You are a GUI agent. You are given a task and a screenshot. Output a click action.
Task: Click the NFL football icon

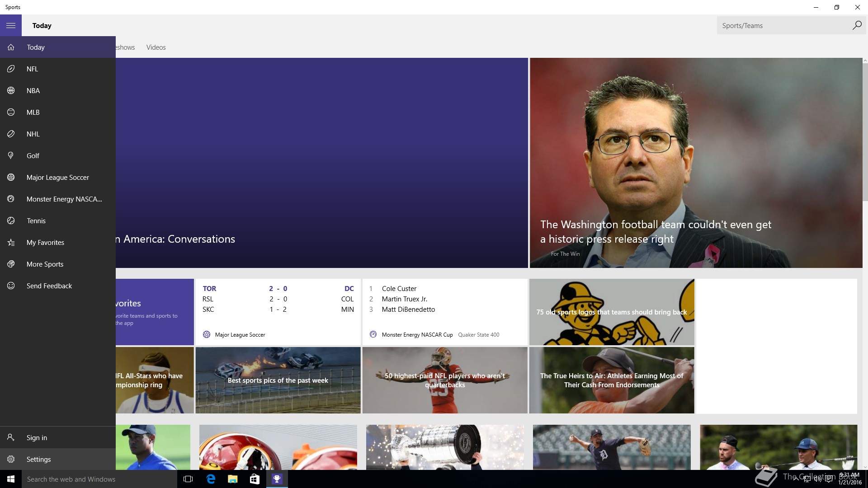11,69
